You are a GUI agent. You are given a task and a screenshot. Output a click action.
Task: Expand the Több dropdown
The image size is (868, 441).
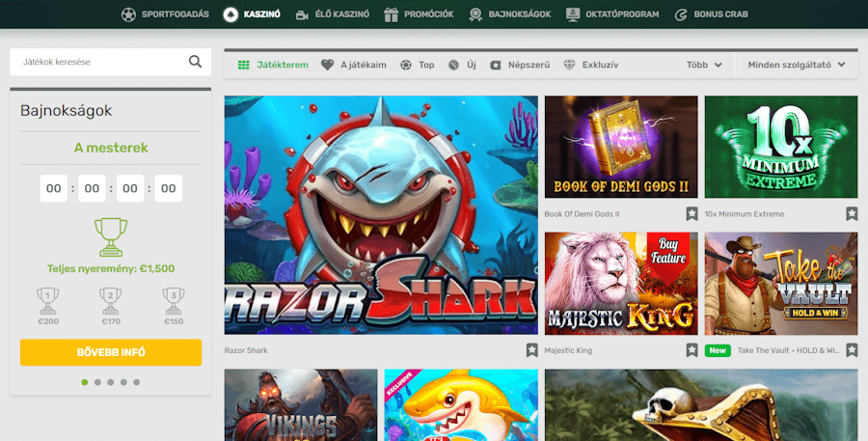(x=704, y=65)
